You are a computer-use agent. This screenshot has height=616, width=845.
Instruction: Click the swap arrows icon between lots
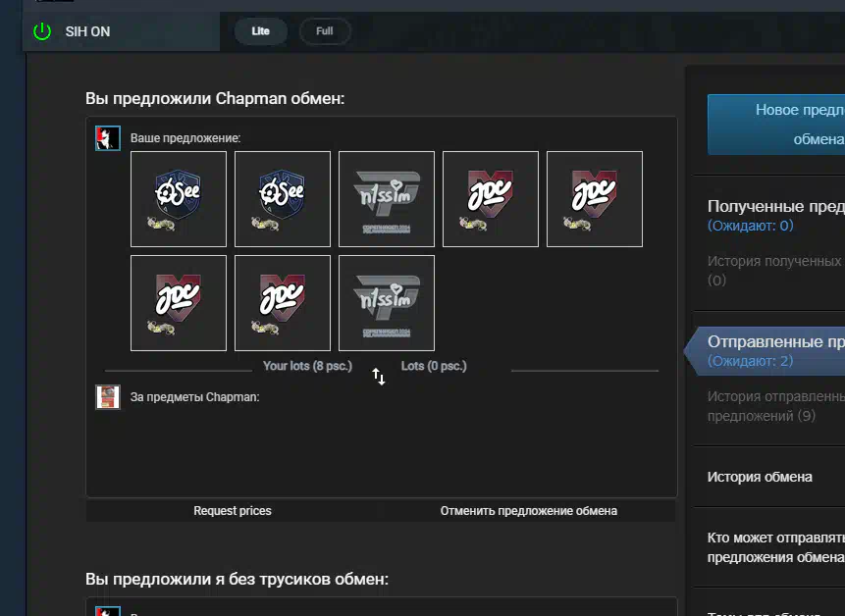click(379, 377)
